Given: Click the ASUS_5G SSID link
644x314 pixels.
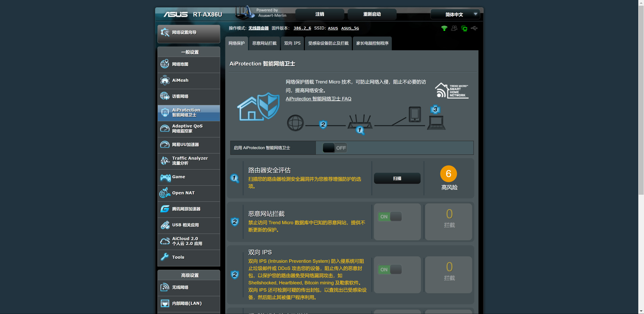Looking at the screenshot, I should 350,28.
